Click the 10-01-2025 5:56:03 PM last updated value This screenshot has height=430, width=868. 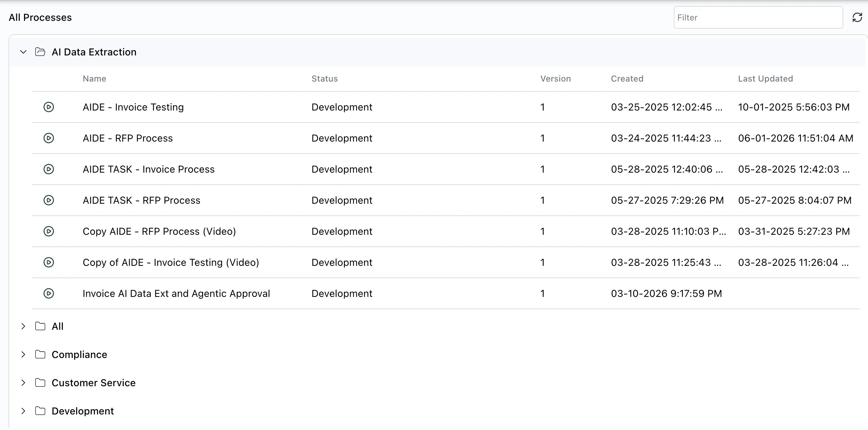(794, 107)
